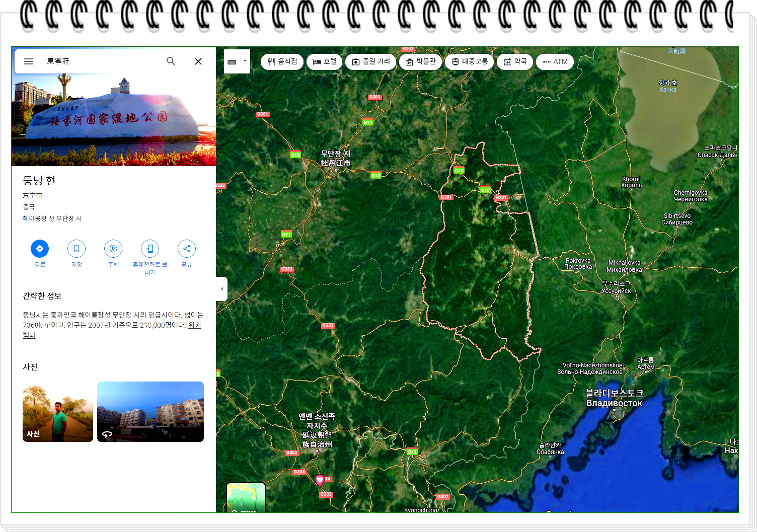Screen dimensions: 757x532
Task: Open the keyboard input tool icon
Action: [232, 62]
